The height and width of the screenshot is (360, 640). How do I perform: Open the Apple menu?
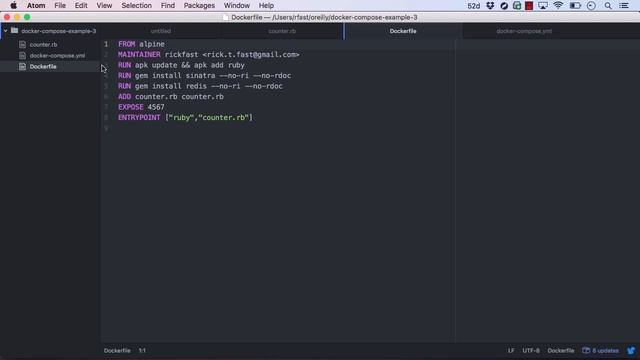pyautogui.click(x=13, y=6)
